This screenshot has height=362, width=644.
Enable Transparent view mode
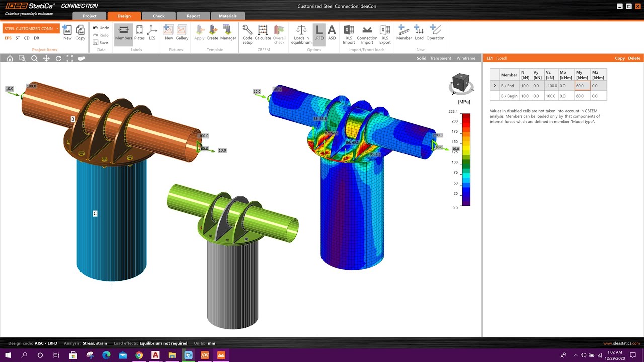(x=441, y=58)
